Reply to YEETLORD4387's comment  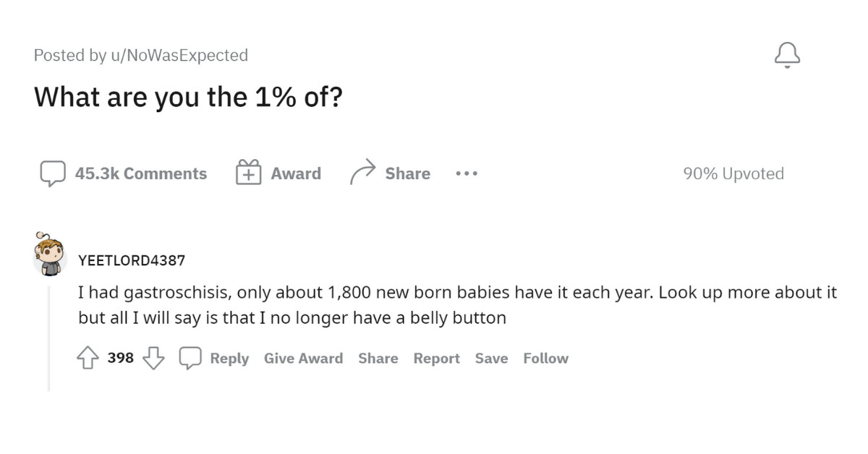pyautogui.click(x=229, y=358)
